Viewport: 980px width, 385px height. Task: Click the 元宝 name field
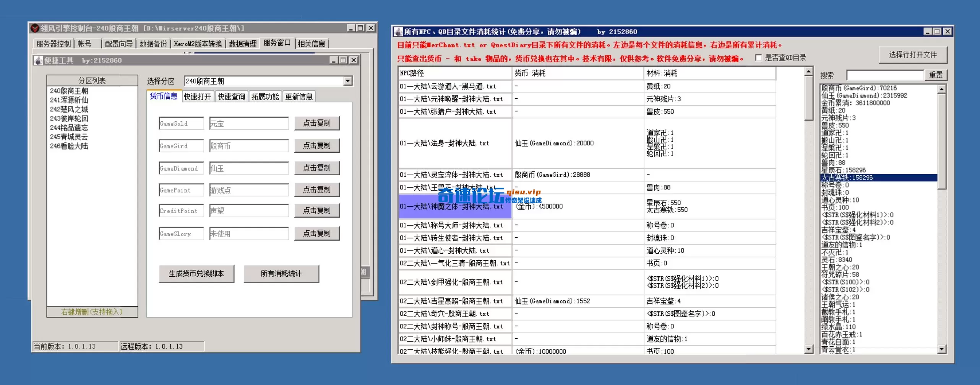click(x=249, y=124)
